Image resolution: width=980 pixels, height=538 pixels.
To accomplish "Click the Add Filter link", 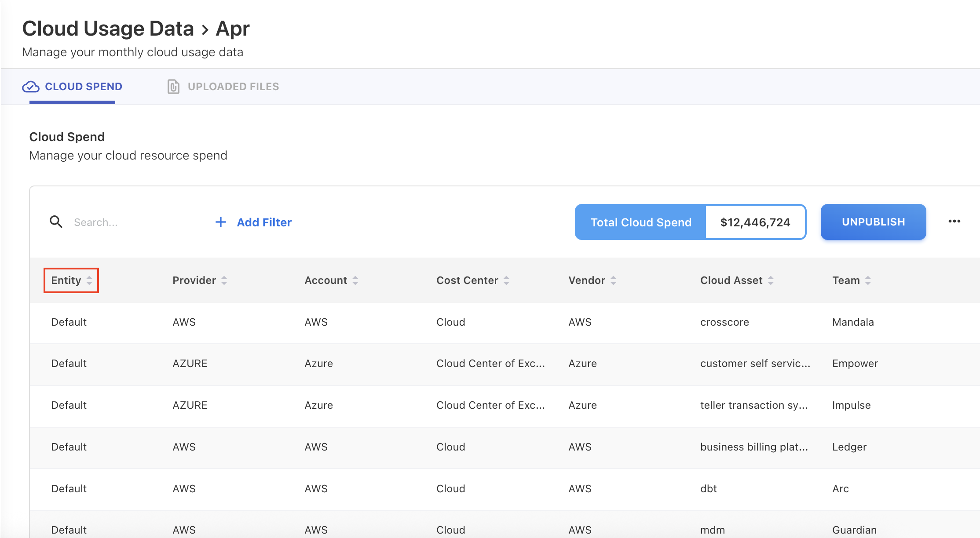I will 264,222.
